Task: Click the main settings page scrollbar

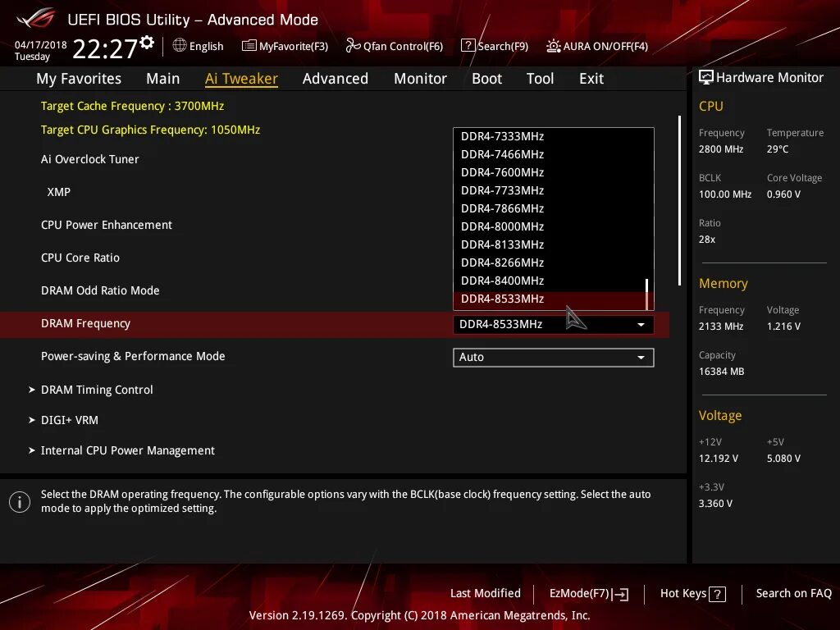Action: tap(679, 200)
